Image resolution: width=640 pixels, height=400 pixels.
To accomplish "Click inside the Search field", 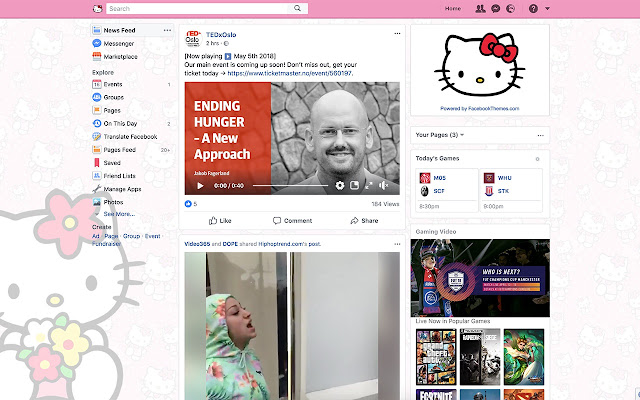I will pyautogui.click(x=198, y=9).
